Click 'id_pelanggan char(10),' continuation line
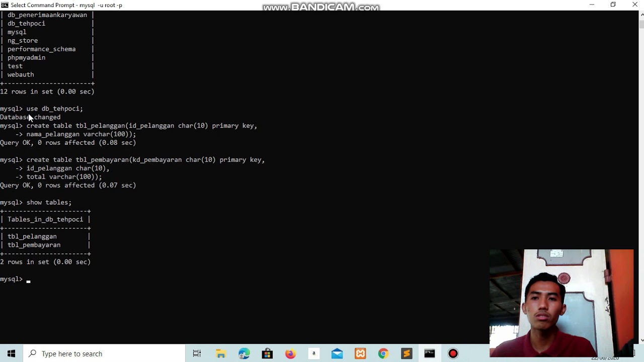Image resolution: width=644 pixels, height=362 pixels. pyautogui.click(x=68, y=168)
